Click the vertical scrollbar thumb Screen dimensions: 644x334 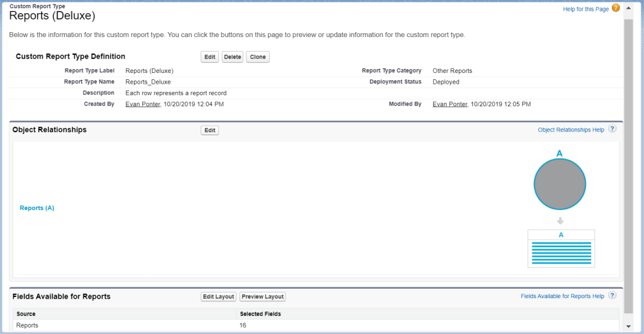tap(628, 164)
